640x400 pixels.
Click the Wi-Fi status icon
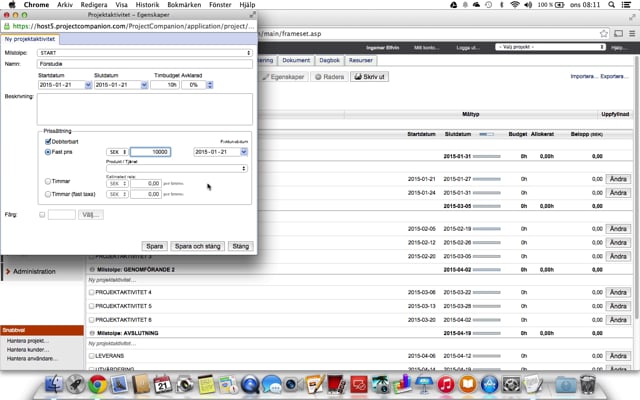click(515, 4)
